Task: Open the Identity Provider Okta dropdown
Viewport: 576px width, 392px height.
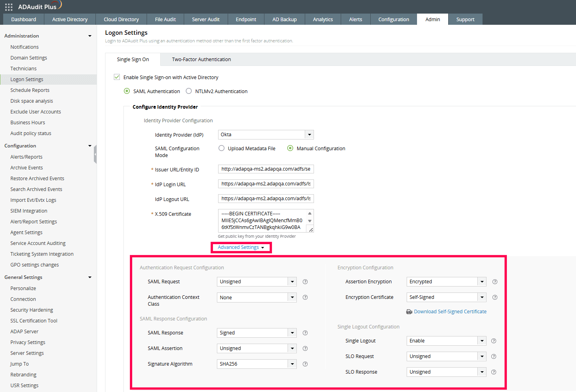Action: coord(309,135)
